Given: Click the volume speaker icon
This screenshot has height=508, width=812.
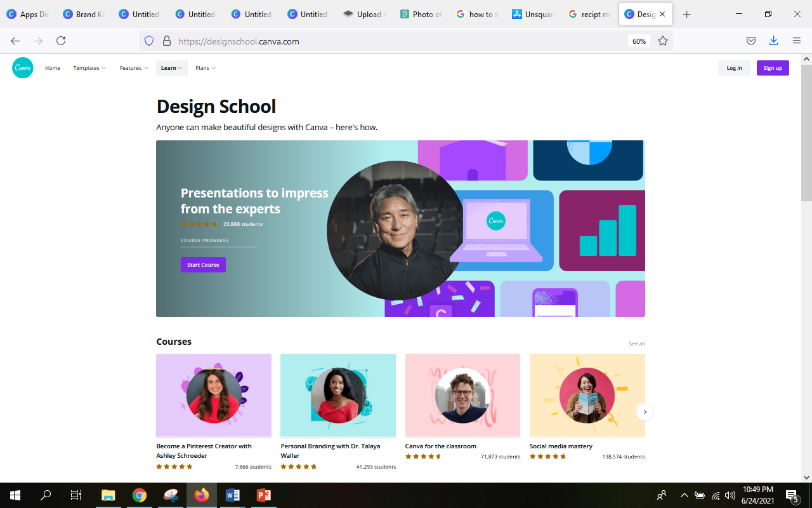Looking at the screenshot, I should pyautogui.click(x=730, y=495).
